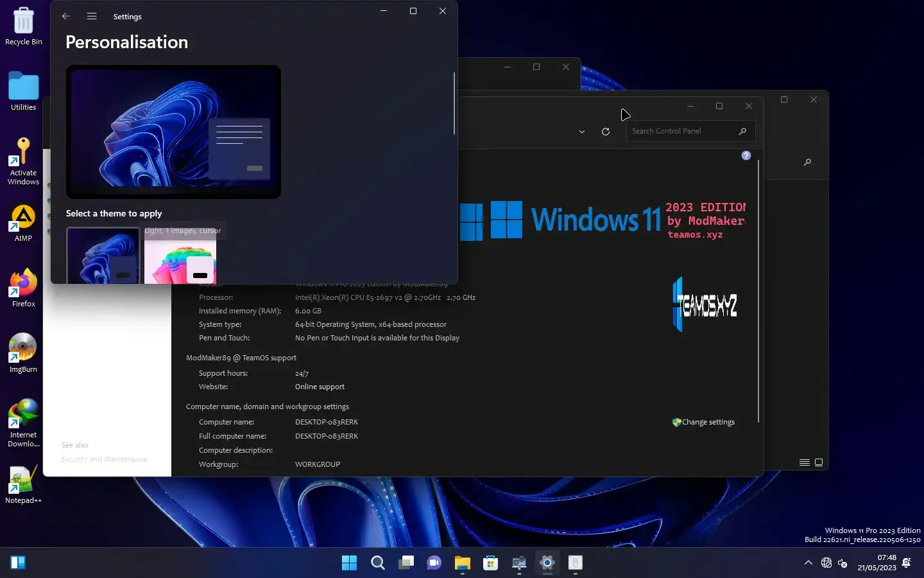Click the Select a theme to apply heading

point(114,213)
